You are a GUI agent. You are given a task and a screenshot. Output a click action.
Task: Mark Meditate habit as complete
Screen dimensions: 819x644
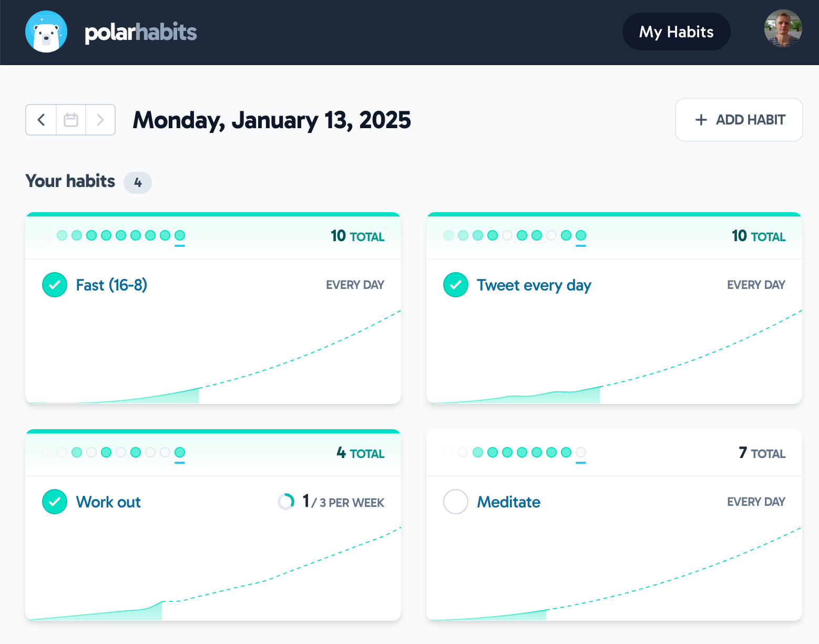pyautogui.click(x=456, y=502)
